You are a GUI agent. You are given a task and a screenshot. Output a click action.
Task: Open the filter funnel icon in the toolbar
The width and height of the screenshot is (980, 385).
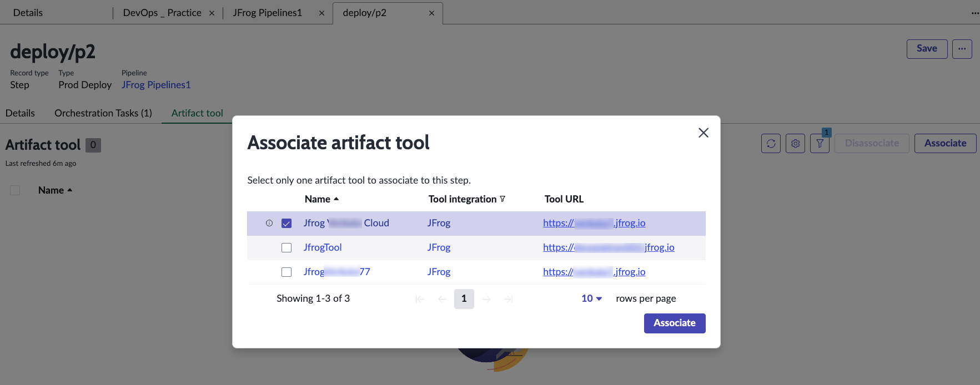point(820,143)
